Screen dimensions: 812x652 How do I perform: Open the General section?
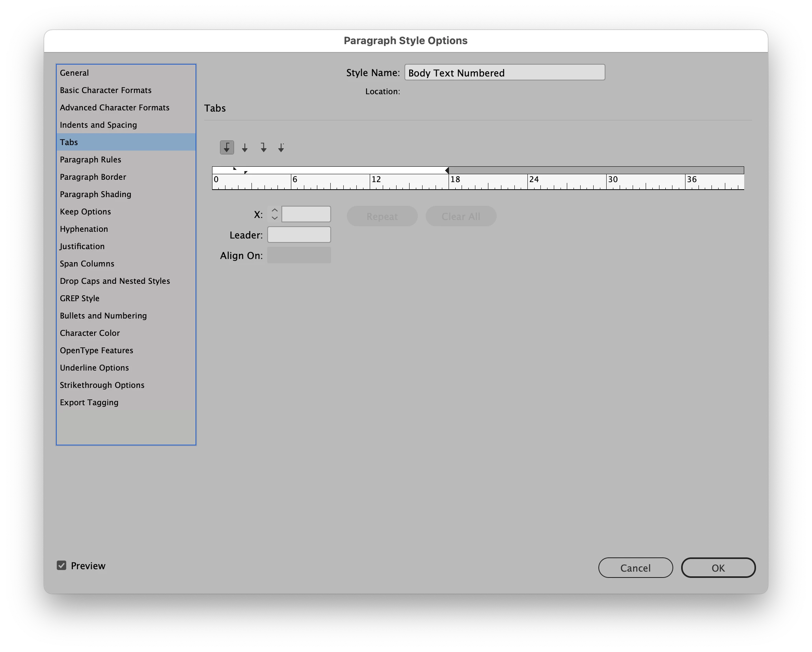pos(74,73)
